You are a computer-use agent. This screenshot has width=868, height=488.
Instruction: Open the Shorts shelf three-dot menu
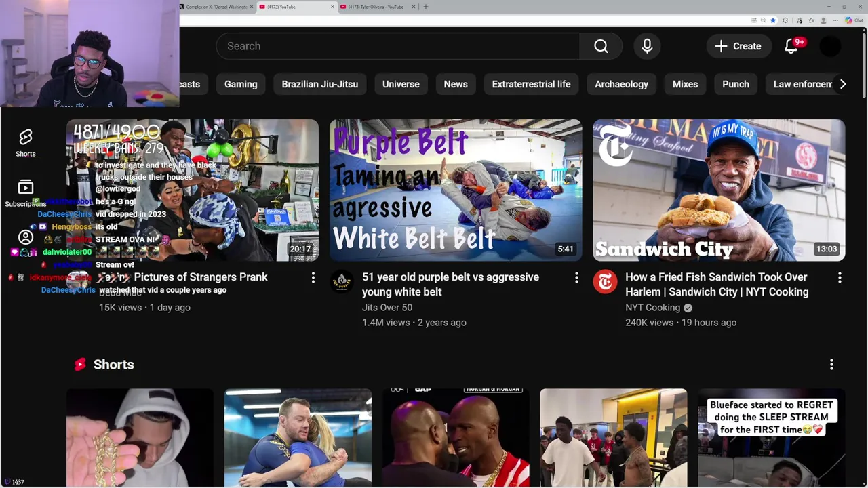[831, 365]
